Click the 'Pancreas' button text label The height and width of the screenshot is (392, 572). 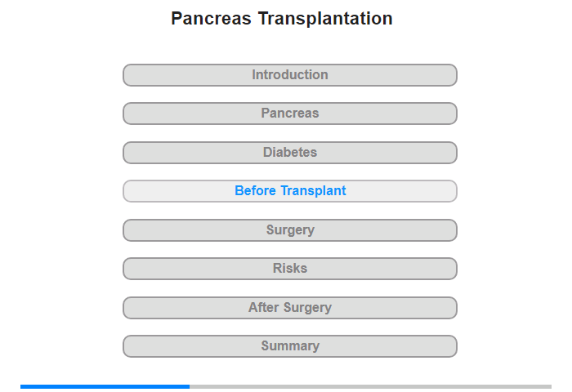click(x=290, y=113)
